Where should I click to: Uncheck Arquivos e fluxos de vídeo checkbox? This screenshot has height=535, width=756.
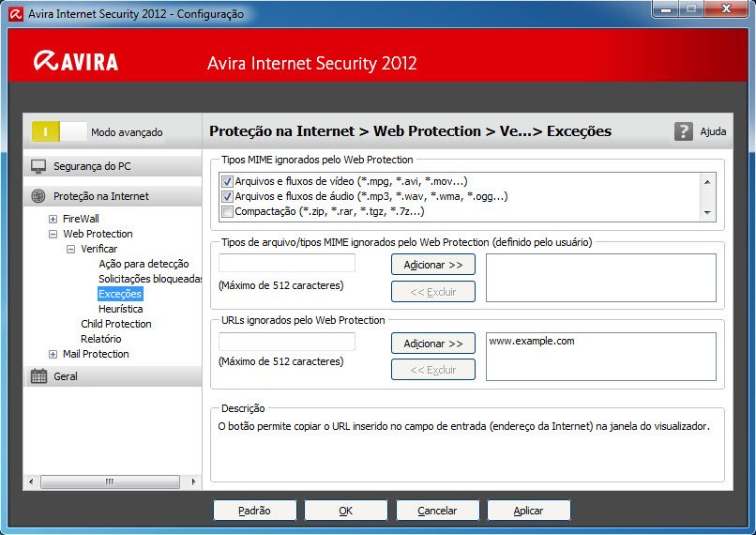click(x=227, y=182)
